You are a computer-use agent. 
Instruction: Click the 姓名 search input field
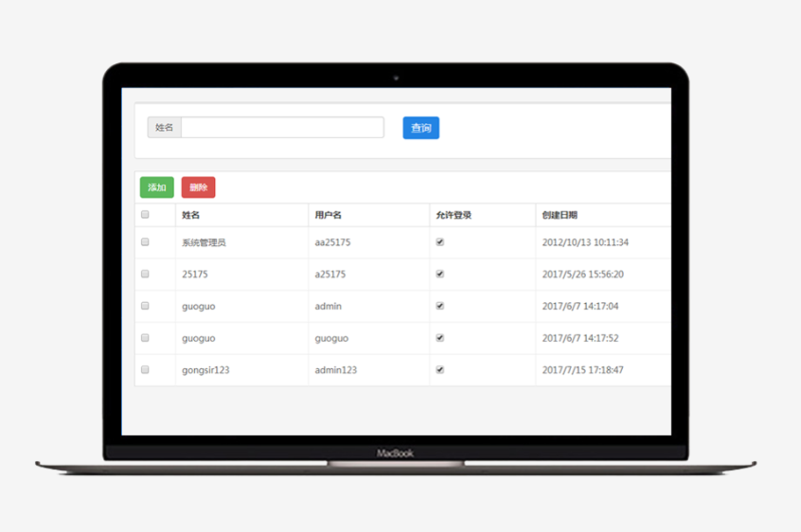pyautogui.click(x=282, y=128)
